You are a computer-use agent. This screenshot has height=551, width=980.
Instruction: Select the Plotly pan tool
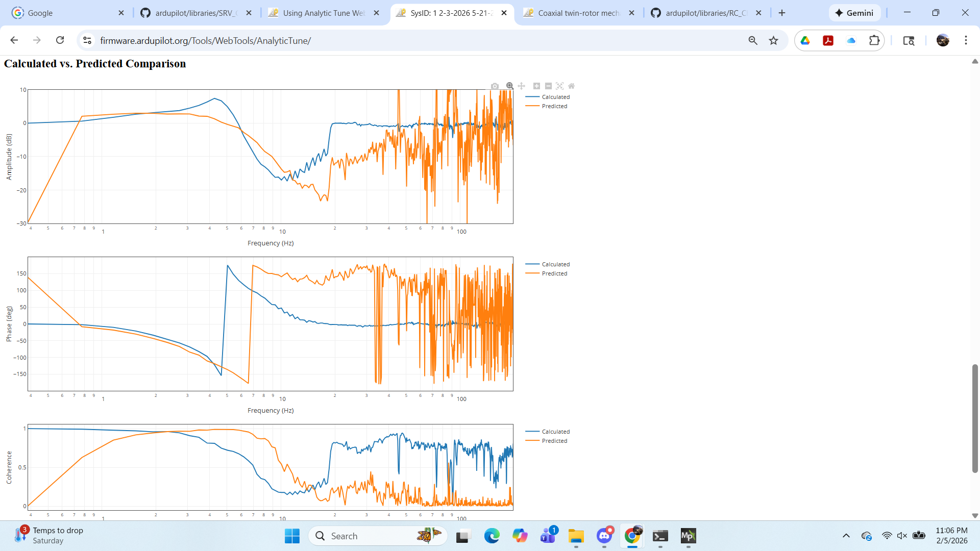point(521,86)
